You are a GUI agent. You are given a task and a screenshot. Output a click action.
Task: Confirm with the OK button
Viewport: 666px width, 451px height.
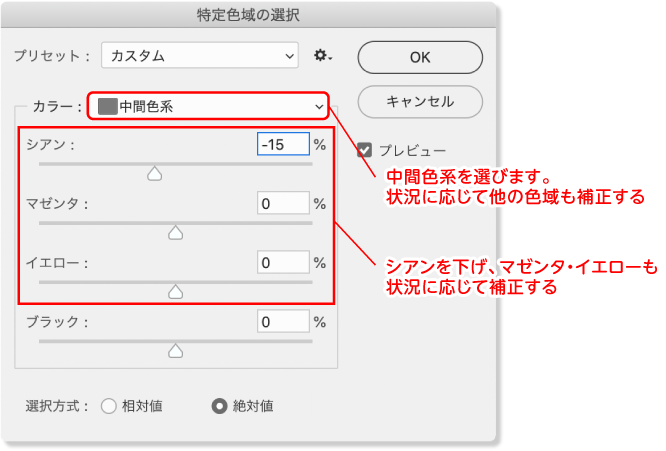click(x=420, y=57)
